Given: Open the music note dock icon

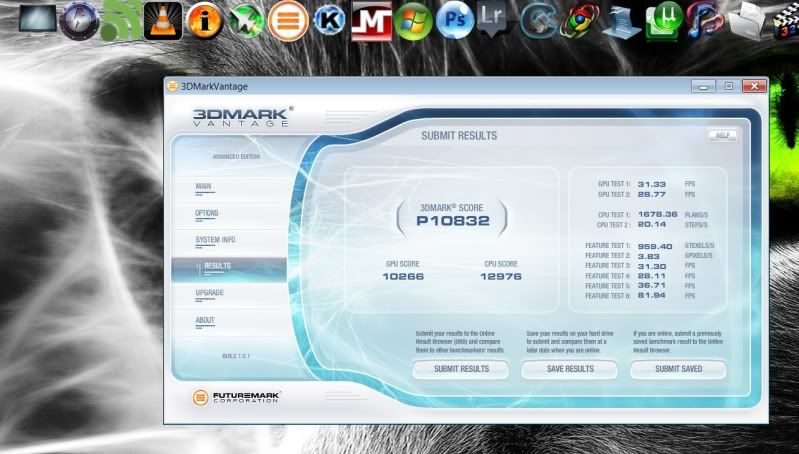Looking at the screenshot, I should [x=705, y=20].
